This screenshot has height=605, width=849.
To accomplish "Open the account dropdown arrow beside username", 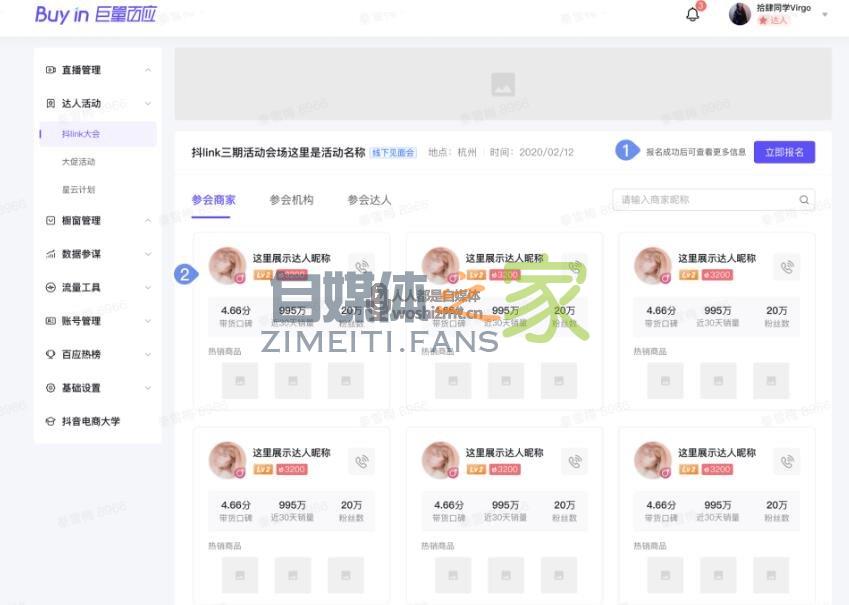I will (x=825, y=15).
